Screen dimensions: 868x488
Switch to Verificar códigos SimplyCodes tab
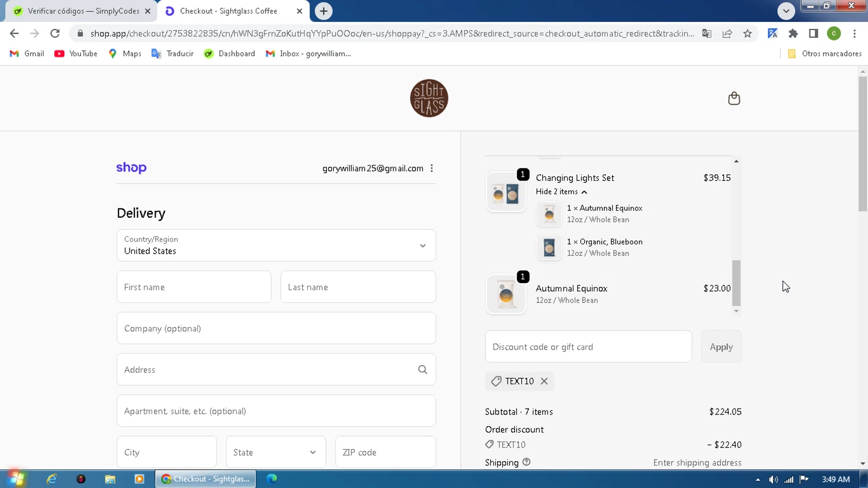pos(81,11)
